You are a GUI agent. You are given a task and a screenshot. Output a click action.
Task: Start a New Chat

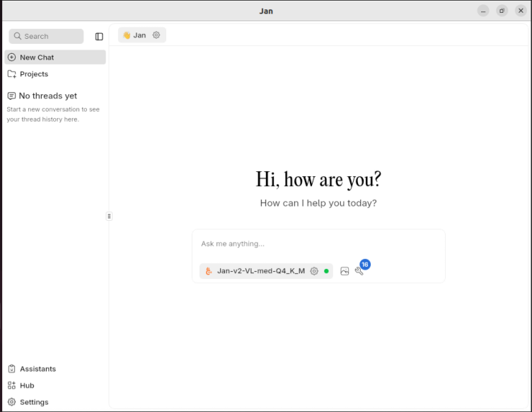point(55,57)
